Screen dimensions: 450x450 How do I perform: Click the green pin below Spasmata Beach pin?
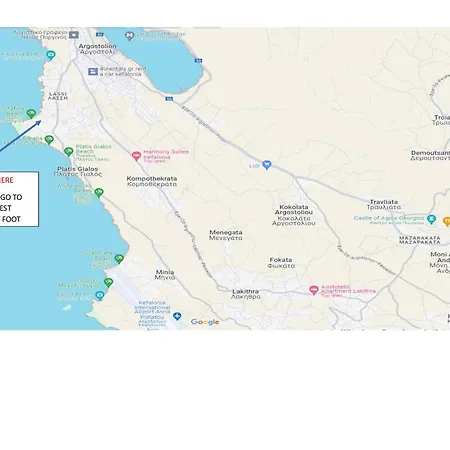click(x=108, y=283)
